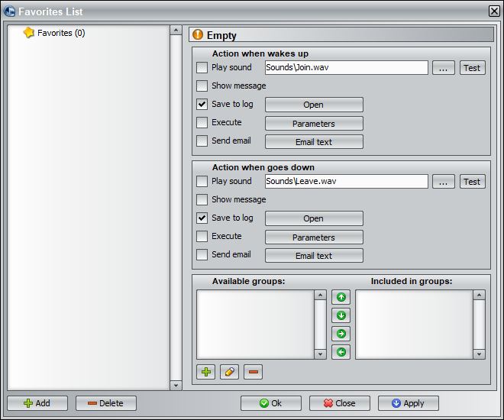This screenshot has width=504, height=420.
Task: Click the Apply button
Action: tap(409, 403)
